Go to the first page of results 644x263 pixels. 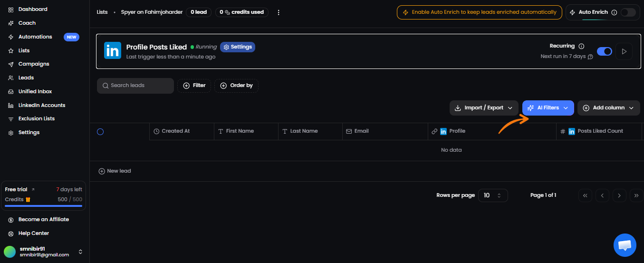(x=585, y=195)
